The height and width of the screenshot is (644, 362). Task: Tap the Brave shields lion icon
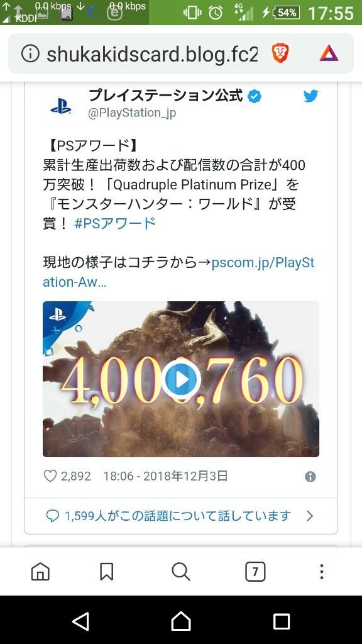tap(280, 54)
